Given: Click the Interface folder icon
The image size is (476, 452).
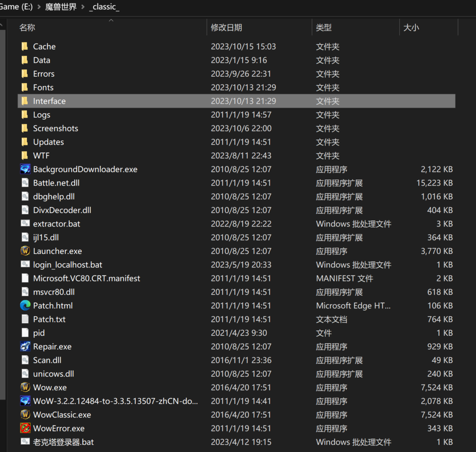Looking at the screenshot, I should click(25, 101).
